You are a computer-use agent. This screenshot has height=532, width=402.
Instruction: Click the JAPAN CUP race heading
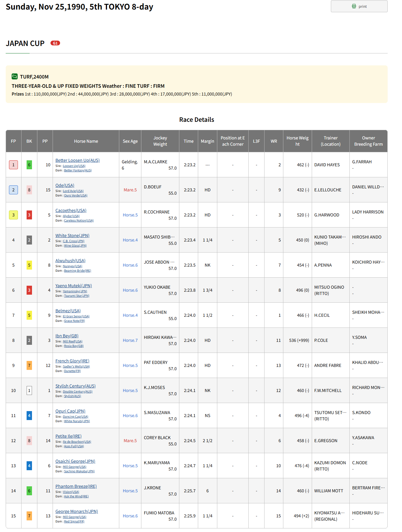(25, 44)
